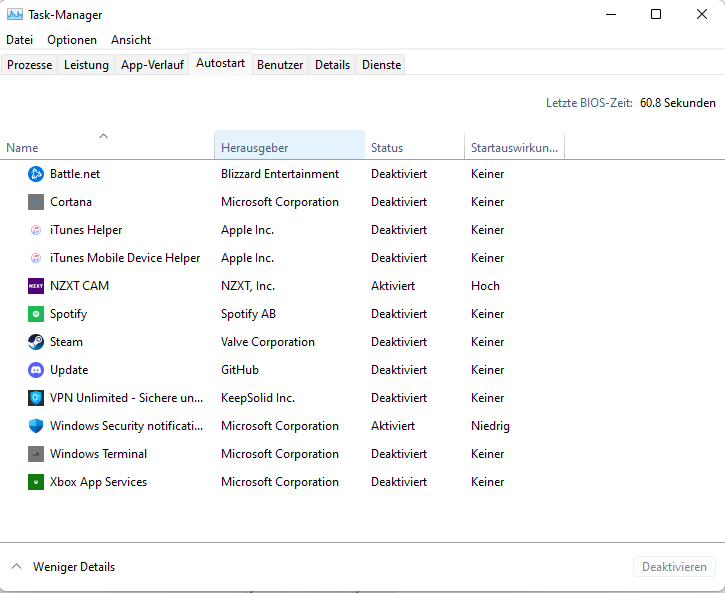Select the VPN Unlimited entry name

[126, 398]
